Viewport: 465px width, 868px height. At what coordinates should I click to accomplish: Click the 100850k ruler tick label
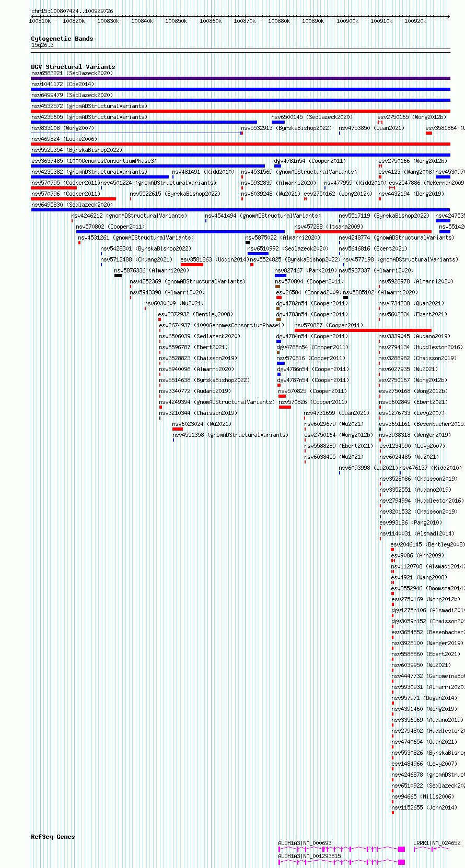point(176,21)
